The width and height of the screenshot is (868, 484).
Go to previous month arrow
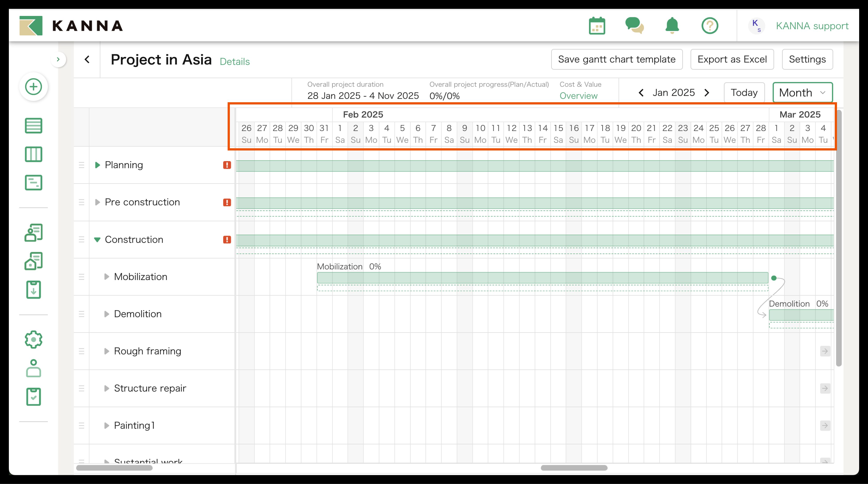641,93
